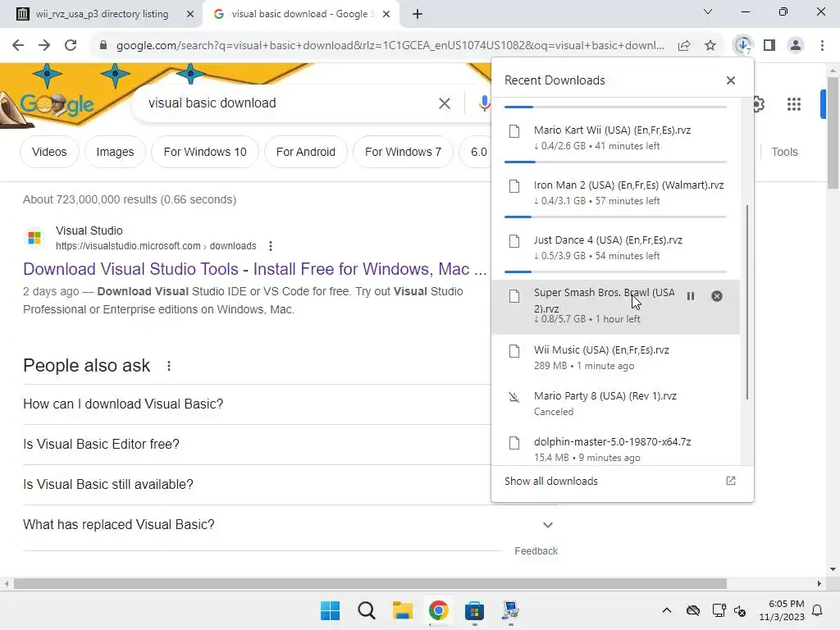Click canceled Mario Party 8 icon
This screenshot has height=630, width=840.
pyautogui.click(x=514, y=397)
